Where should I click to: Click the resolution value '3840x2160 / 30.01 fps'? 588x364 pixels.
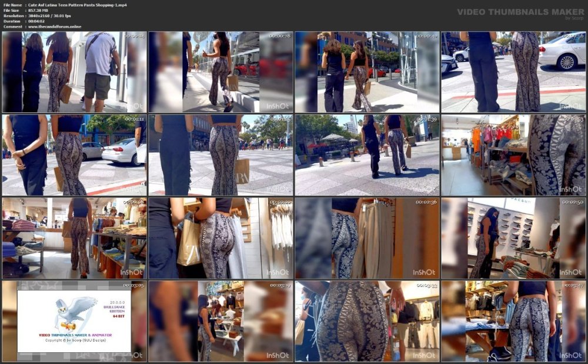pyautogui.click(x=49, y=16)
